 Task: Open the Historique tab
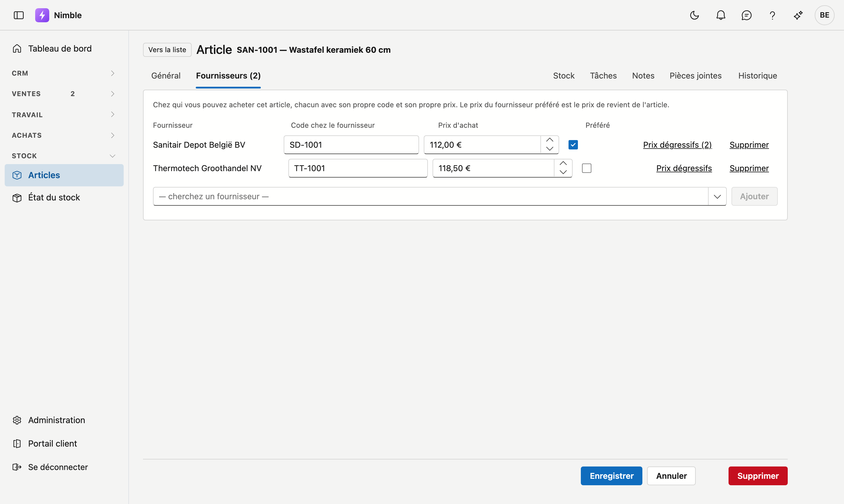pyautogui.click(x=757, y=76)
